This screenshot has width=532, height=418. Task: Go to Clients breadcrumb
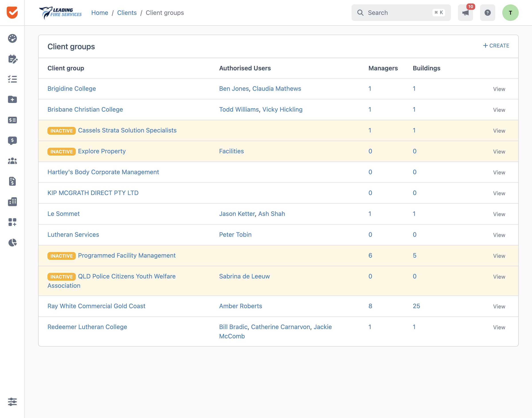(x=127, y=13)
